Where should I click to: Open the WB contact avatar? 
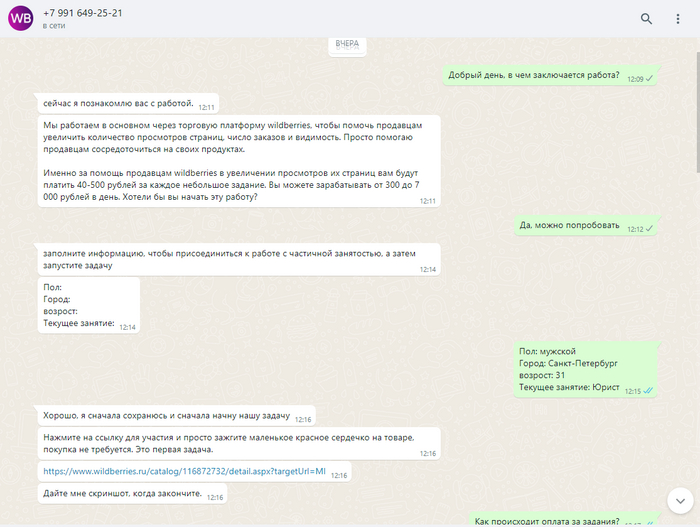[21, 18]
